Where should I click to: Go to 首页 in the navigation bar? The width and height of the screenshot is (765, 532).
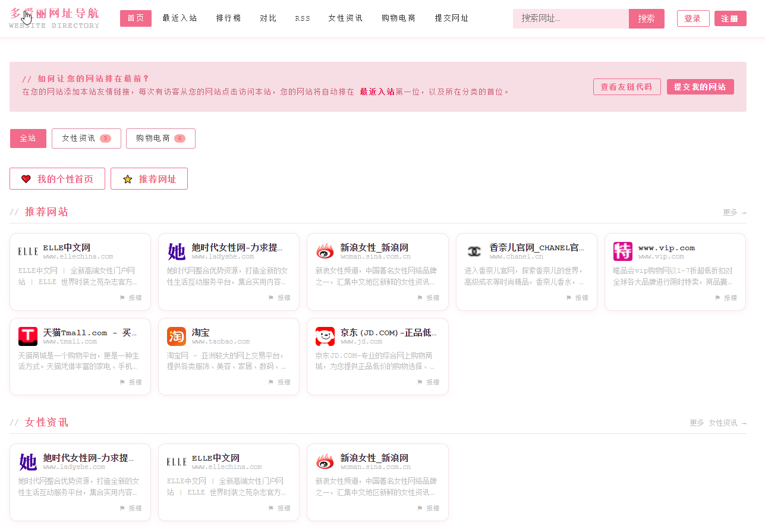click(x=136, y=18)
